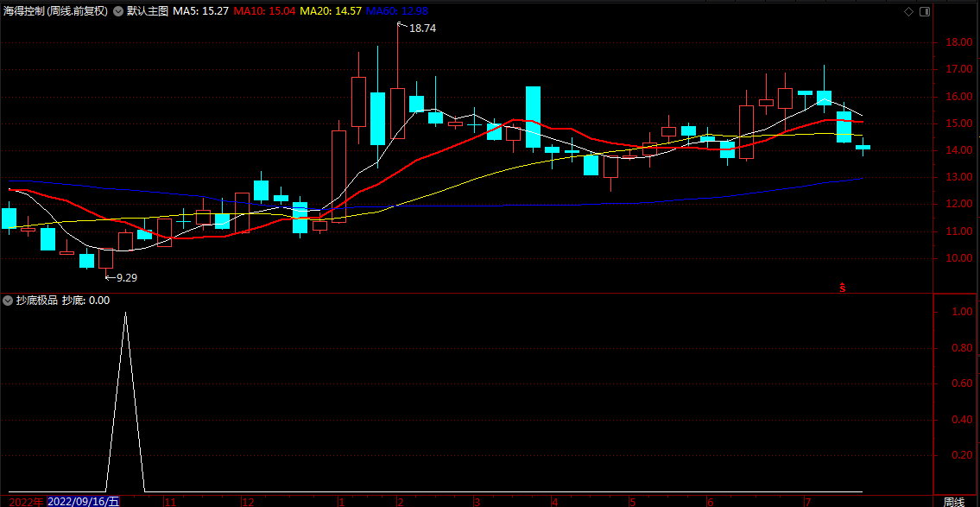Screen dimensions: 980x507
Task: Click the 18.00 price axis label
Action: click(958, 43)
